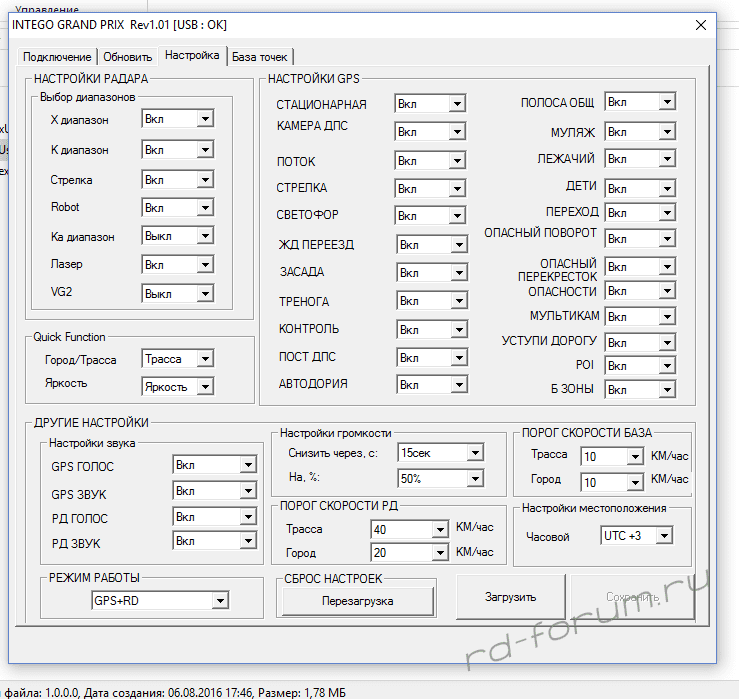Switch to the Подключение tab
The image size is (739, 699).
(57, 57)
